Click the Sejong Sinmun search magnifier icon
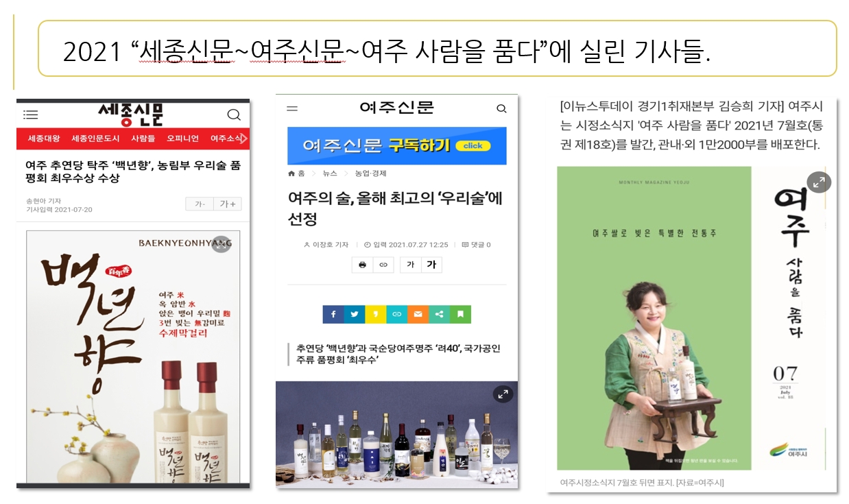The image size is (849, 504). (x=234, y=115)
